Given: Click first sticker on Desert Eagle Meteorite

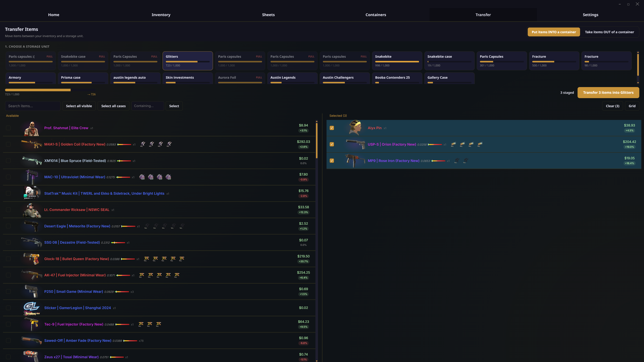Looking at the screenshot, I should (x=147, y=226).
